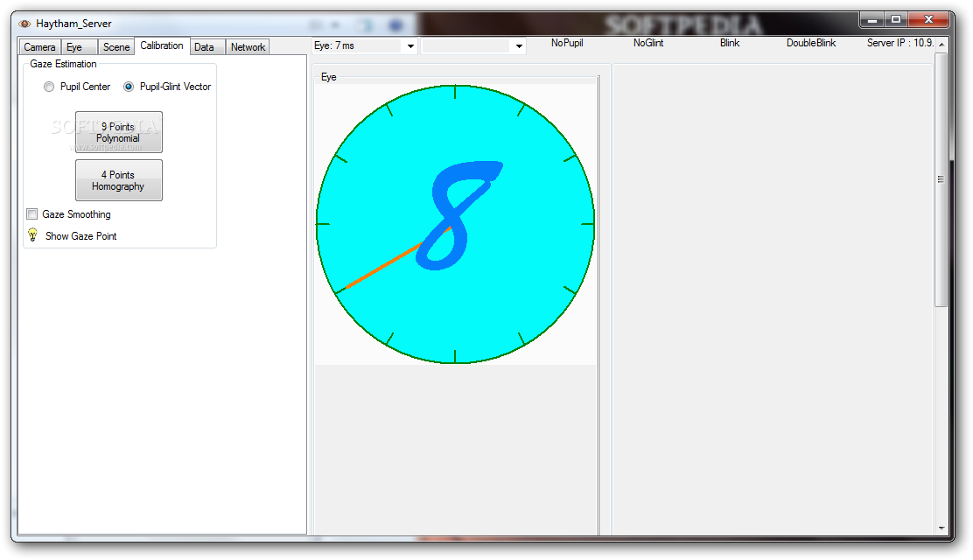
Task: Click the cyan eye image display
Action: (x=456, y=224)
